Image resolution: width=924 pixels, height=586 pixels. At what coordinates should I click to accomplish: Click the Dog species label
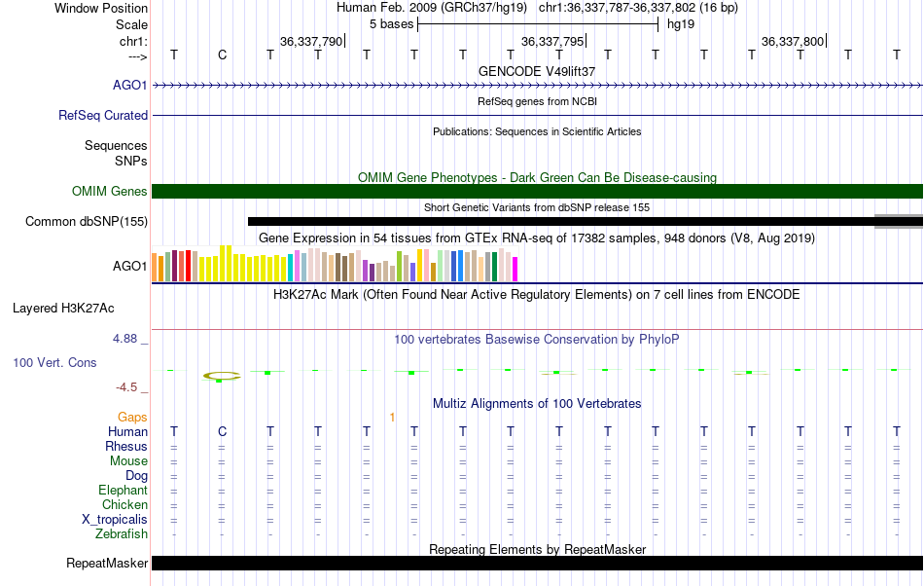(x=136, y=476)
